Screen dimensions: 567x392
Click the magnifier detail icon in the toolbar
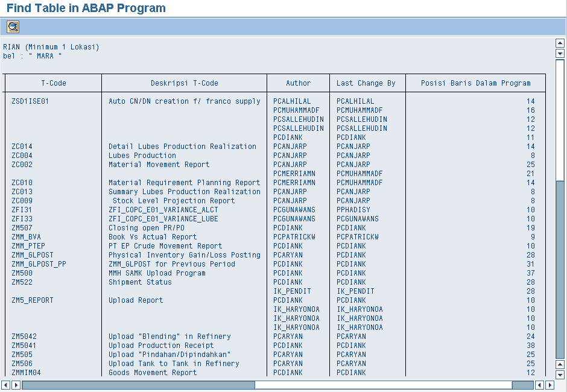click(x=13, y=27)
